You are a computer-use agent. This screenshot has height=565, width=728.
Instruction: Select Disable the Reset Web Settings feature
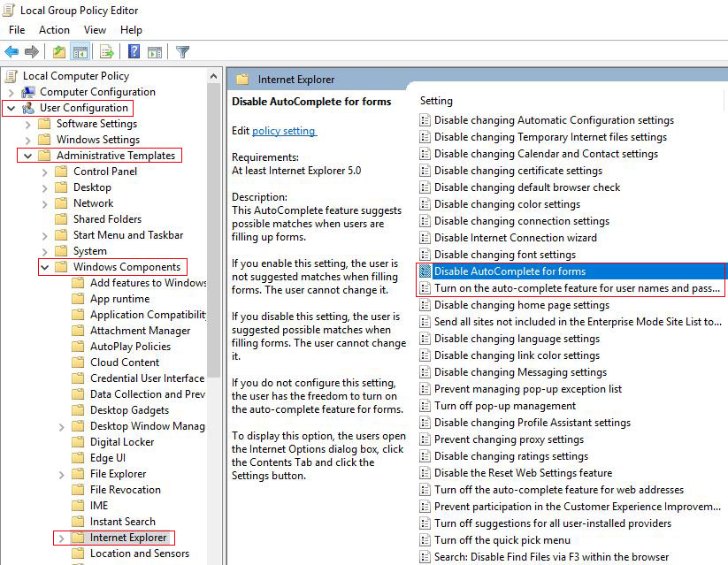[524, 473]
